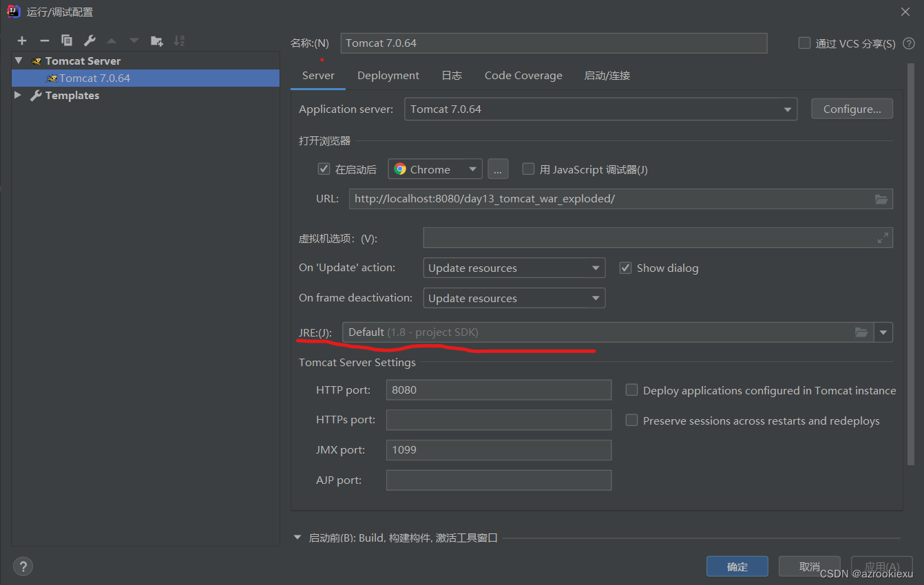This screenshot has height=585, width=924.
Task: Click the URL input field
Action: pyautogui.click(x=621, y=199)
